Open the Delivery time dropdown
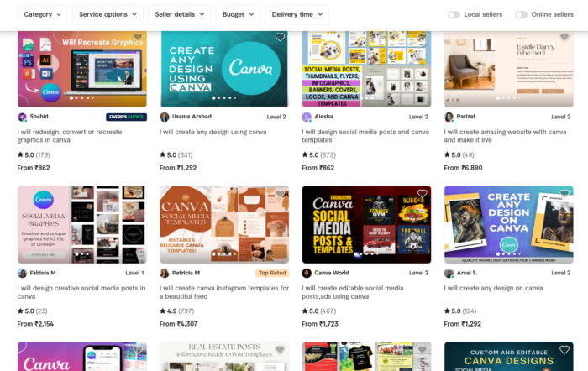This screenshot has width=588, height=371. [x=297, y=14]
